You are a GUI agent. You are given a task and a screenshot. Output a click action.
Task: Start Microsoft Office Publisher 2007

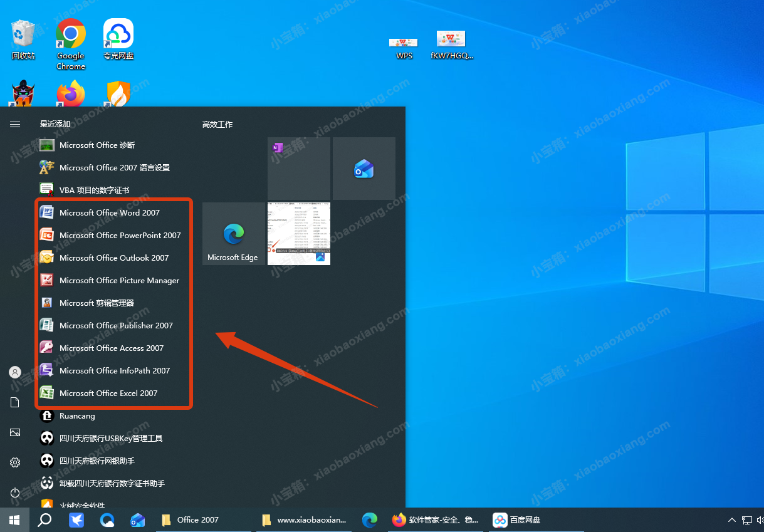click(x=116, y=326)
